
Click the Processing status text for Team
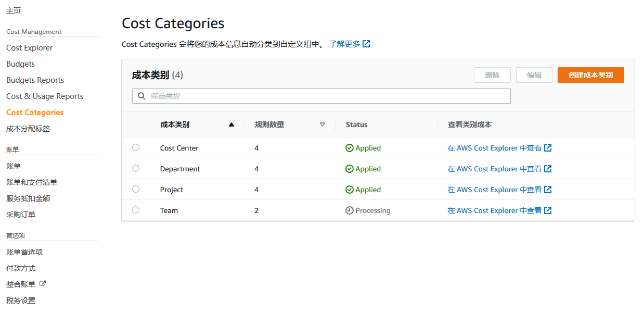373,210
